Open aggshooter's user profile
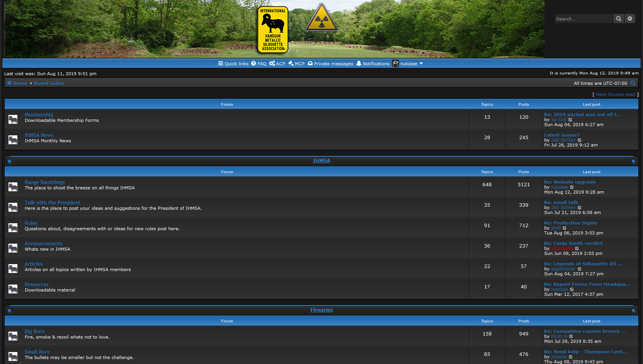The width and height of the screenshot is (643, 364). (x=563, y=269)
